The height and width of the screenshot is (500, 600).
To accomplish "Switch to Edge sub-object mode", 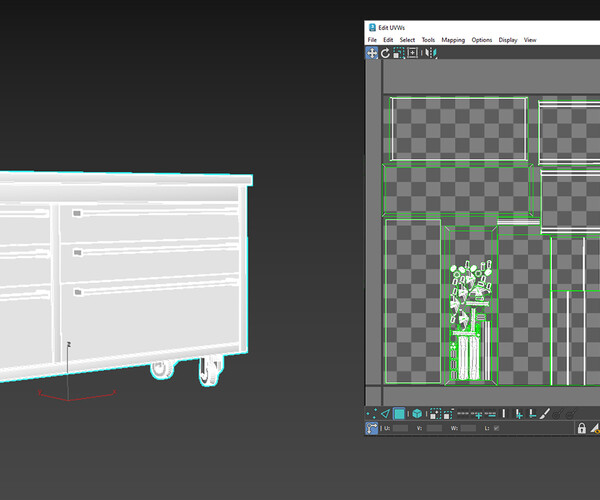I will [385, 413].
